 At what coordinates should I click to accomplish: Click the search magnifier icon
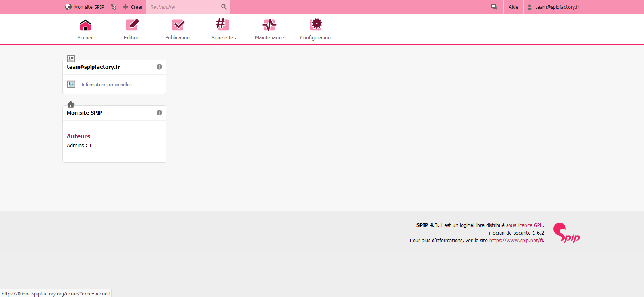tap(224, 7)
